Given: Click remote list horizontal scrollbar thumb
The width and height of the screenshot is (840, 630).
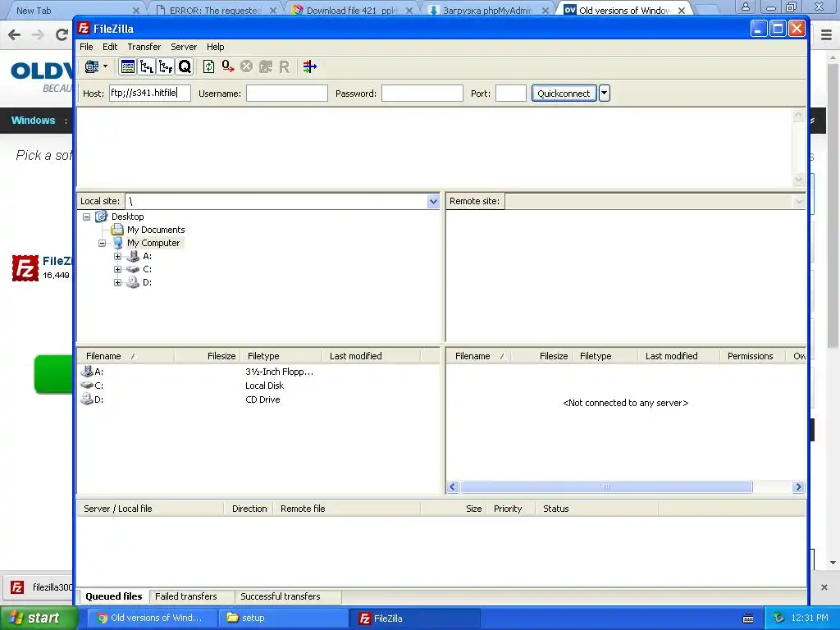Looking at the screenshot, I should tap(606, 487).
